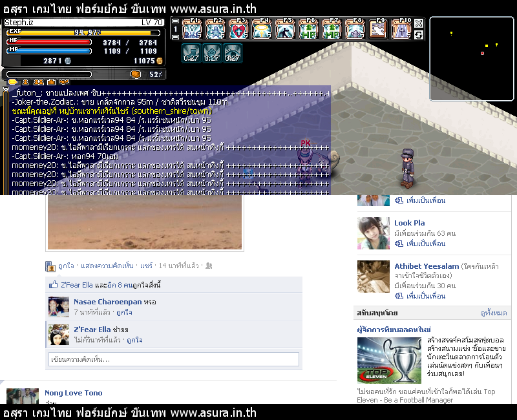517x420 pixels.
Task: Expand the chat log hourglass corner handle
Action: click(x=6, y=89)
